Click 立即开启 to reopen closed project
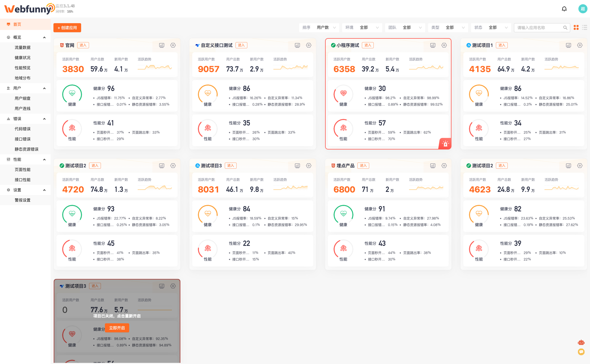This screenshot has width=590, height=364. 117,328
